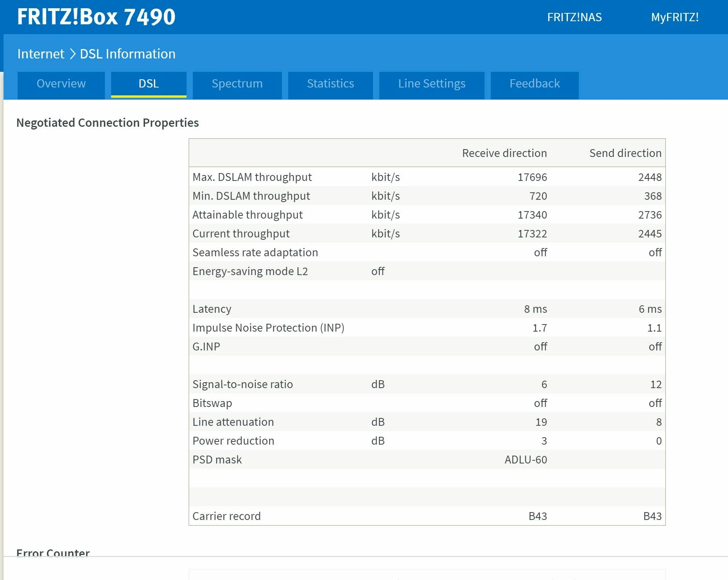Select Max. DSLAM receive value 17696

click(x=532, y=177)
